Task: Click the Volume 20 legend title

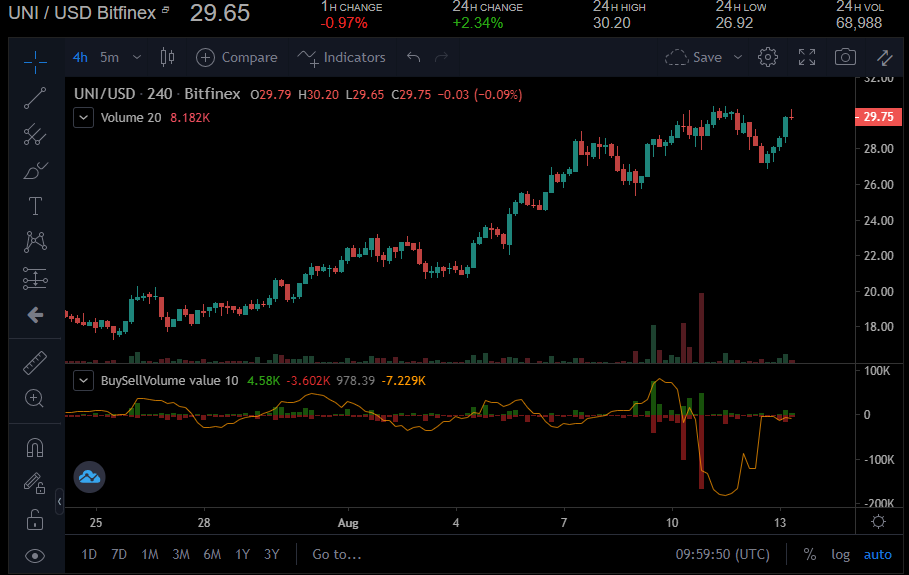Action: click(131, 118)
